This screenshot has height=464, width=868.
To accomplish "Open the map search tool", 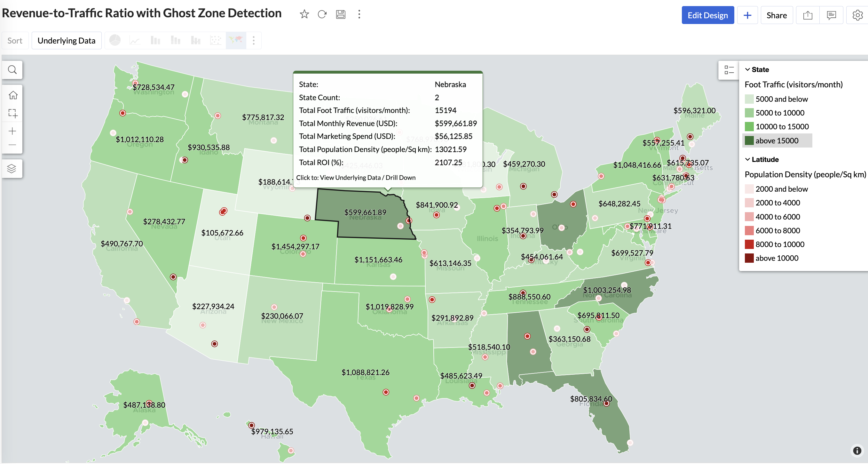I will click(x=12, y=70).
